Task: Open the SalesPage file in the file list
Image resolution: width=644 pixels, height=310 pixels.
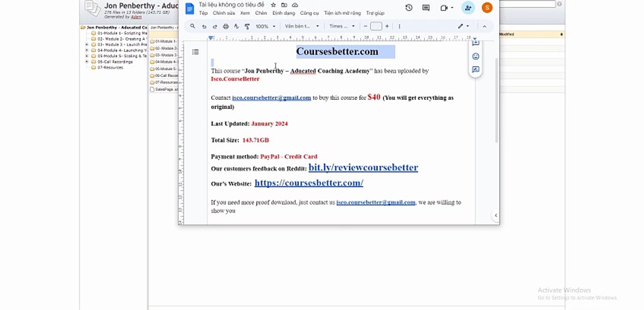Action: [164, 90]
